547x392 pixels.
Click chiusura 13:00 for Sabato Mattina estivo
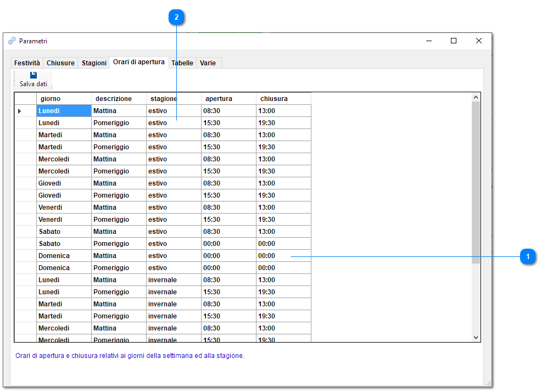click(x=283, y=232)
